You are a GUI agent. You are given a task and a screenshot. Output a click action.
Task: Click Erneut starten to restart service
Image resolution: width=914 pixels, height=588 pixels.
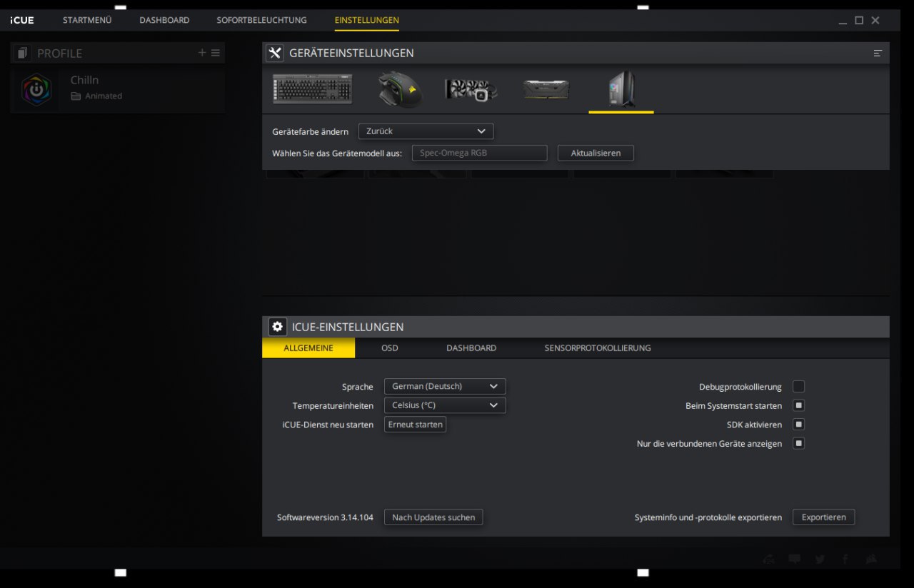pos(415,425)
